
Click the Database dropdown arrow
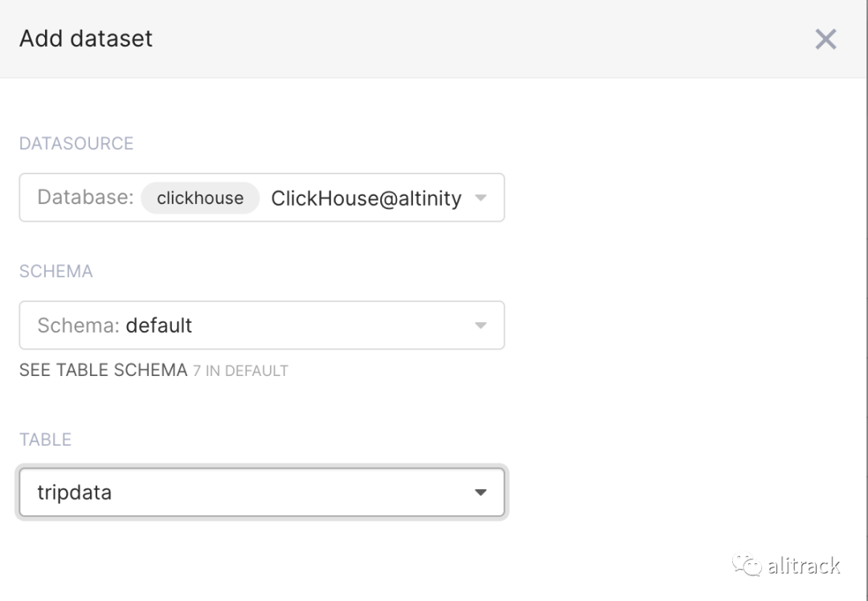481,198
